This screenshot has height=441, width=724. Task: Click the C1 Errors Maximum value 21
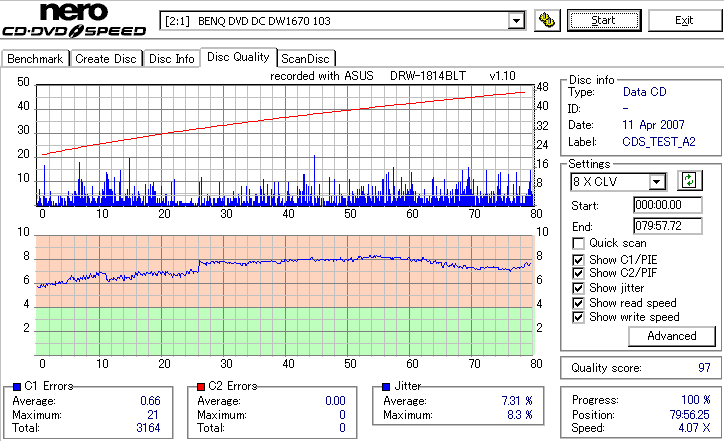click(x=153, y=415)
